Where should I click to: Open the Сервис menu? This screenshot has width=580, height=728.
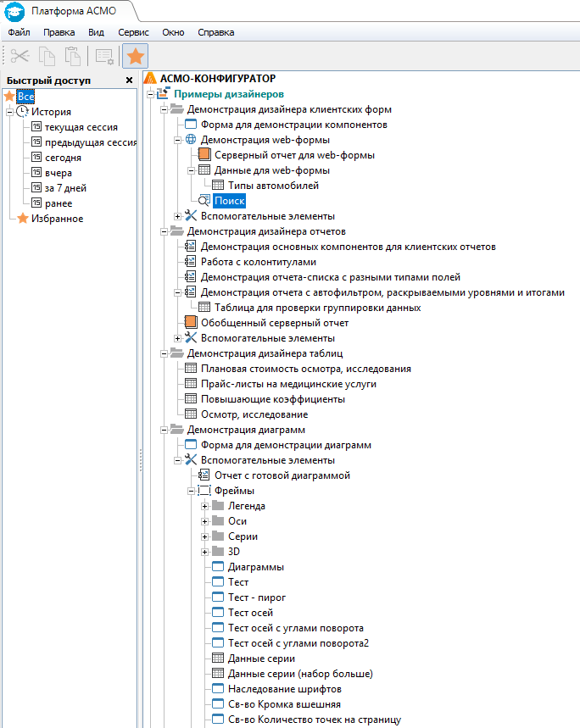[133, 32]
